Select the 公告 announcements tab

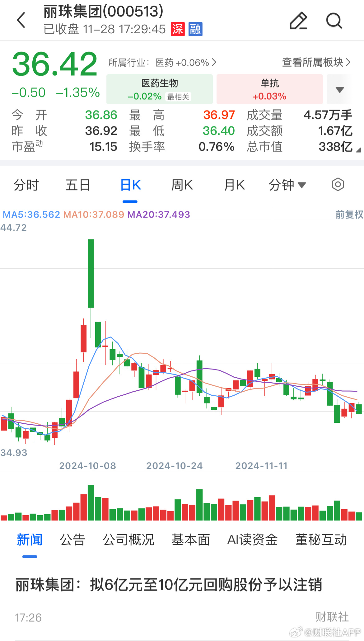click(72, 540)
